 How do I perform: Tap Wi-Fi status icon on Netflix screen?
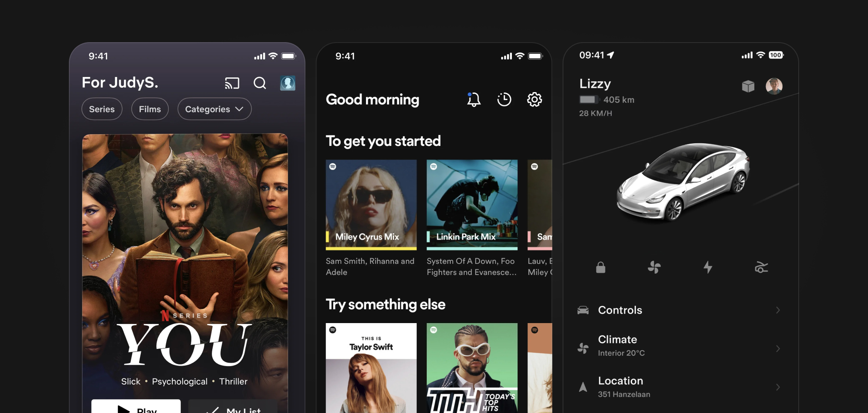[273, 56]
